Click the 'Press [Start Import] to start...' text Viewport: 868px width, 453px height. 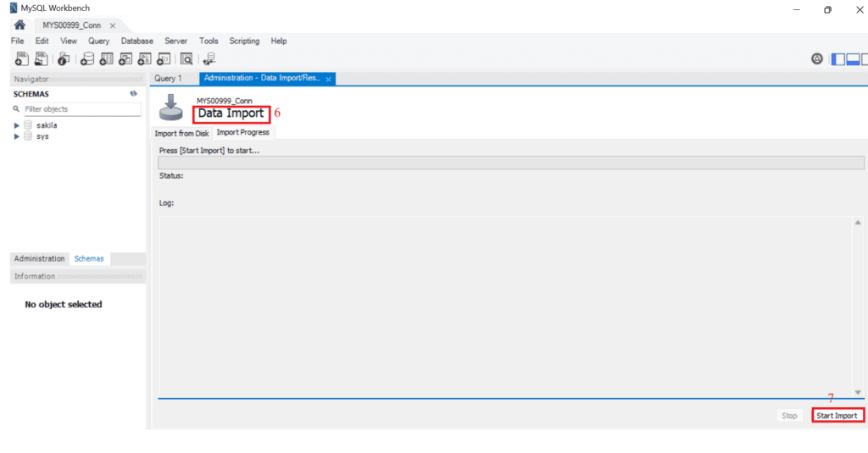(x=209, y=151)
